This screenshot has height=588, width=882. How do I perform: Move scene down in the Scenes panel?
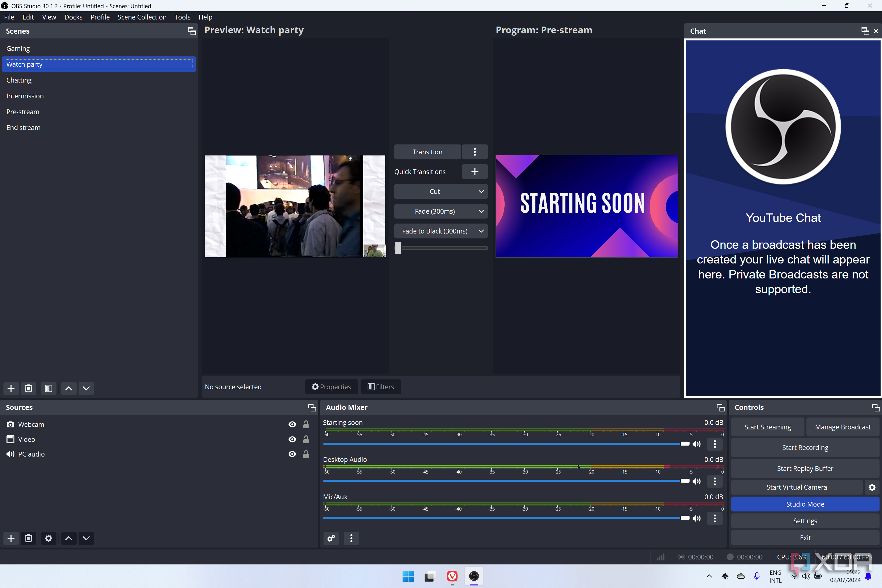click(x=86, y=388)
